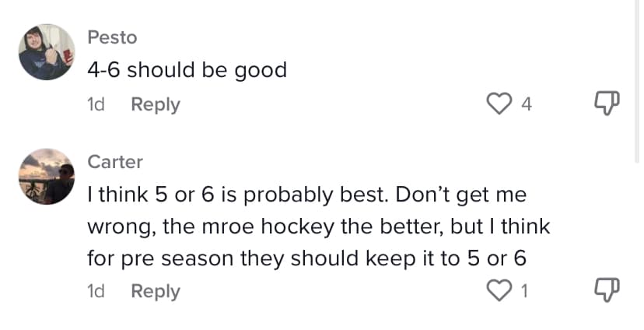Open the Pesto username link
This screenshot has width=644, height=330.
click(110, 37)
